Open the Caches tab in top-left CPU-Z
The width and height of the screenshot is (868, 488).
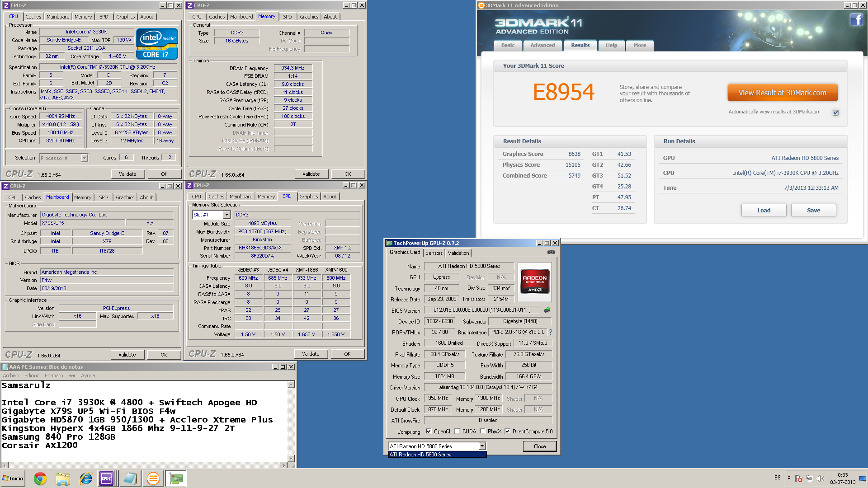coord(33,17)
